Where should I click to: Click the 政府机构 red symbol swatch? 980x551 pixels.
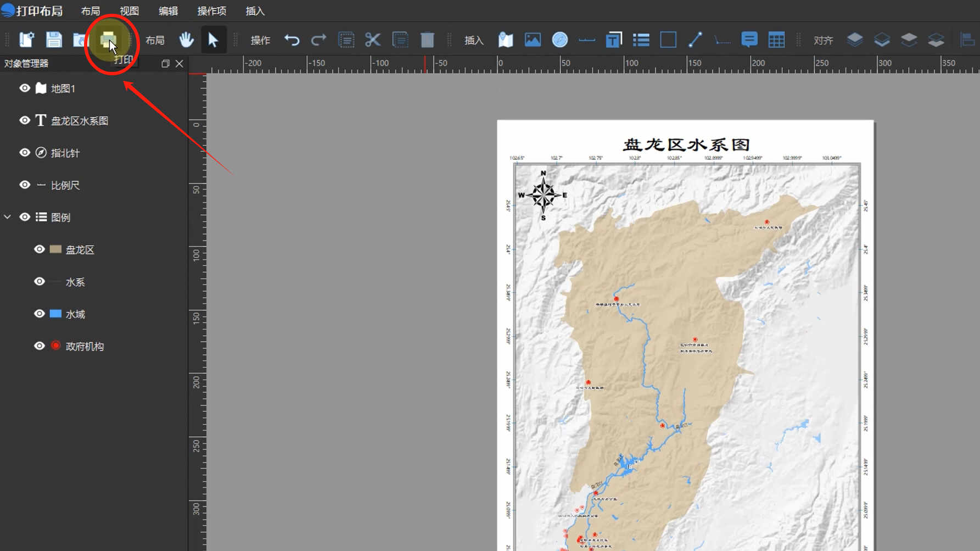55,346
